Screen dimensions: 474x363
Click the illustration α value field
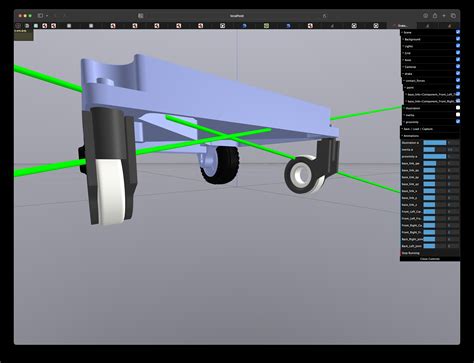point(453,143)
